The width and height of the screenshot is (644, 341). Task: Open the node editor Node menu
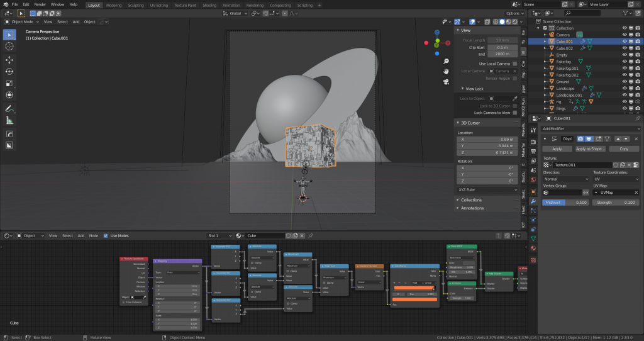pos(94,236)
